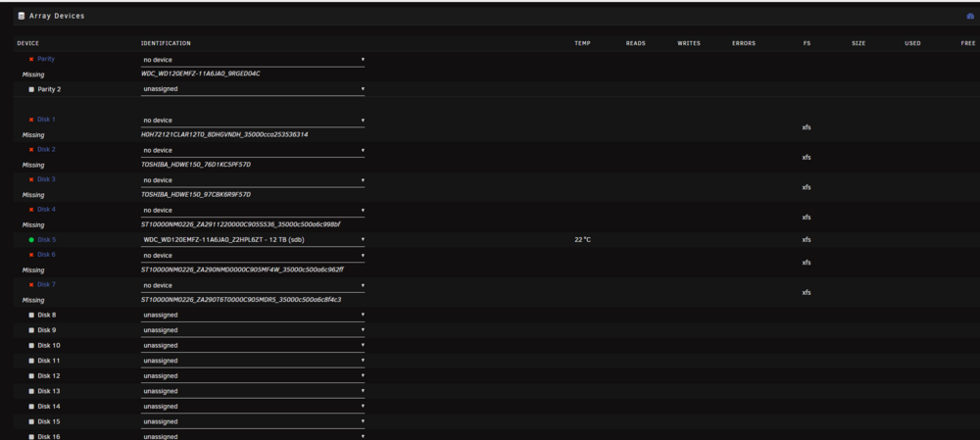Open the Parity device link
Screen dimensions: 980x440
[x=46, y=59]
